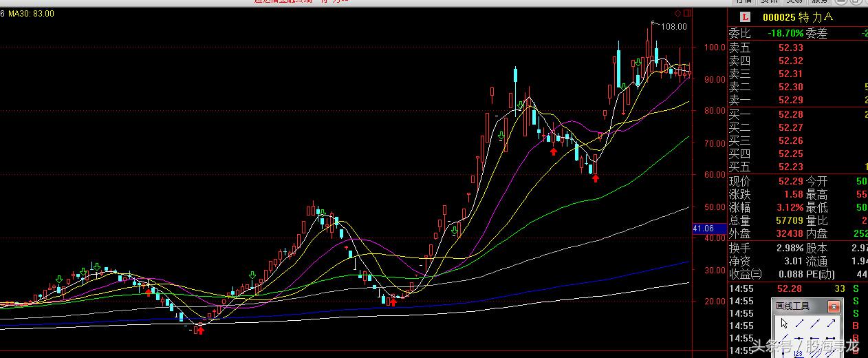Image resolution: width=868 pixels, height=358 pixels.
Task: Select the arrow pointer drawing tool
Action: point(785,324)
